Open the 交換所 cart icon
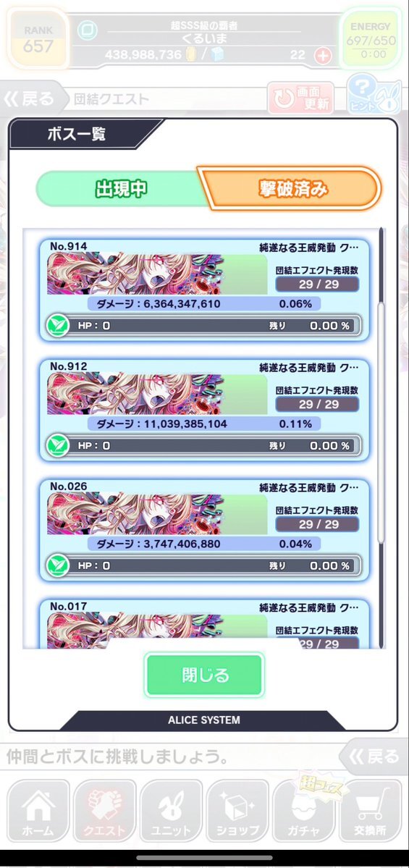409x868 pixels. click(x=370, y=810)
